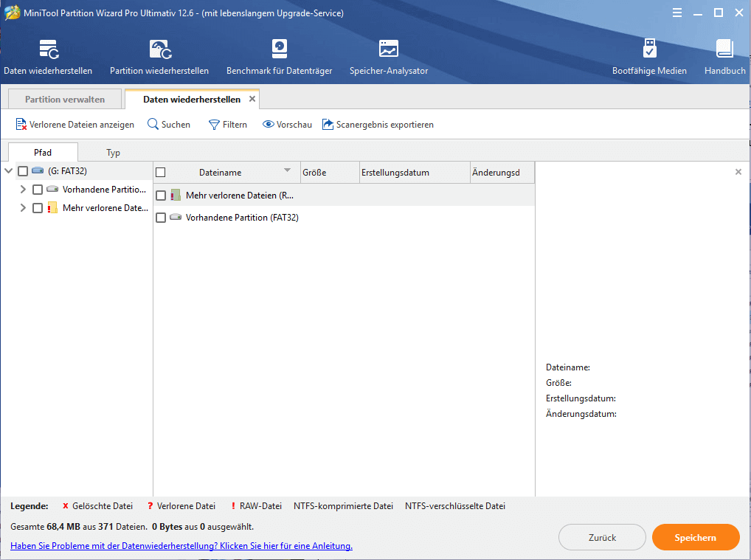Select (G: FAT32) tree label
Image resolution: width=751 pixels, height=560 pixels.
68,170
